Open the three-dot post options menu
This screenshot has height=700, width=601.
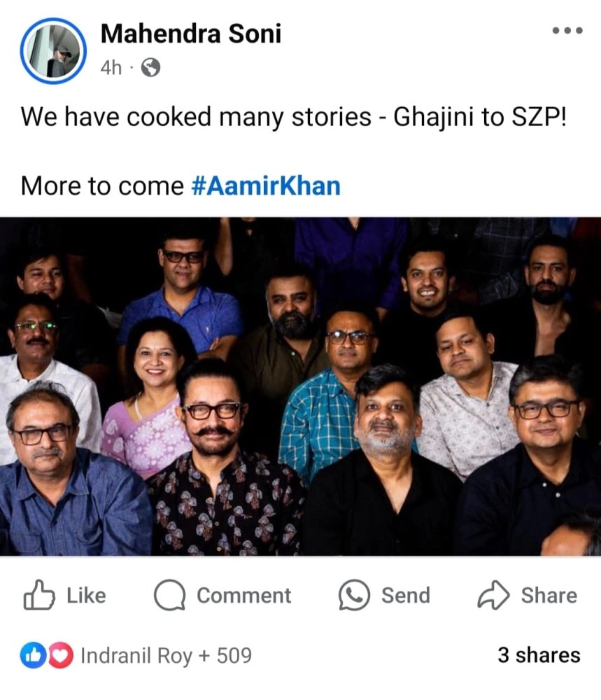567,31
